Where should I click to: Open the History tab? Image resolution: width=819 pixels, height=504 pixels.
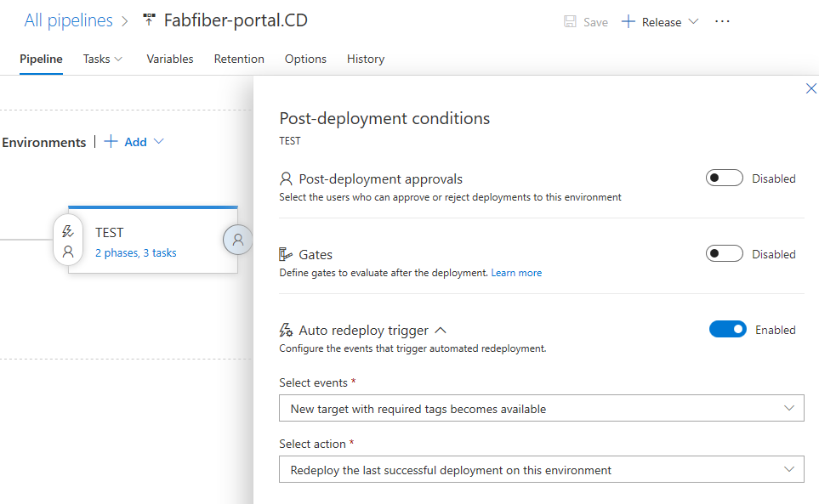pyautogui.click(x=365, y=59)
